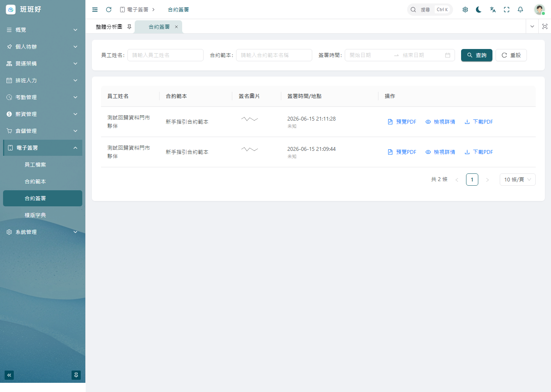Expand the 概覽 menu

[42, 30]
